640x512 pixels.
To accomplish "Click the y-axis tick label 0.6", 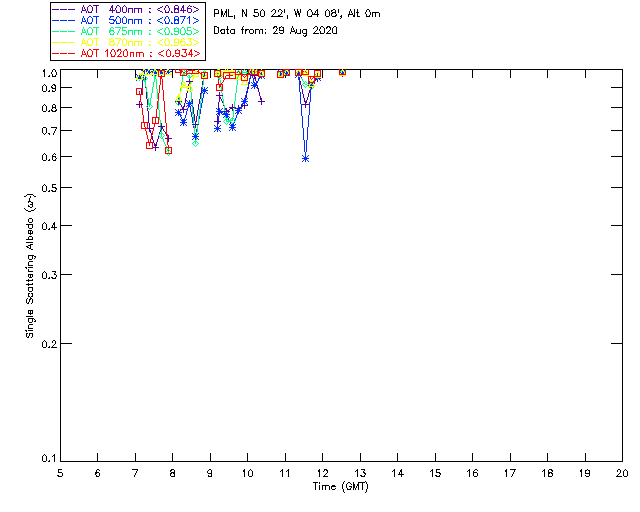I will pyautogui.click(x=49, y=157).
